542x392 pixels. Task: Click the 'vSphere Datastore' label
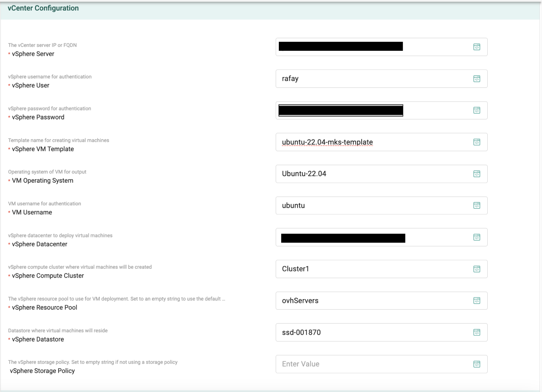tap(38, 339)
